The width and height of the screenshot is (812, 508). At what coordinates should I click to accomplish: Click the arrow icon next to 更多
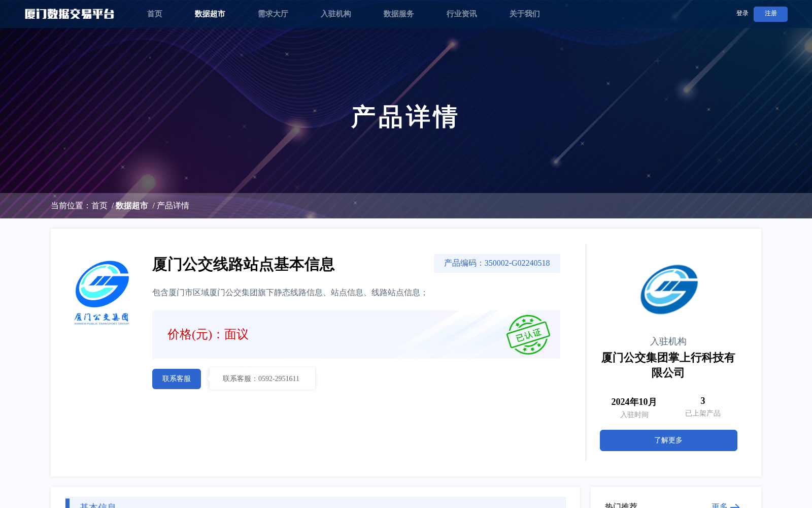coord(735,505)
